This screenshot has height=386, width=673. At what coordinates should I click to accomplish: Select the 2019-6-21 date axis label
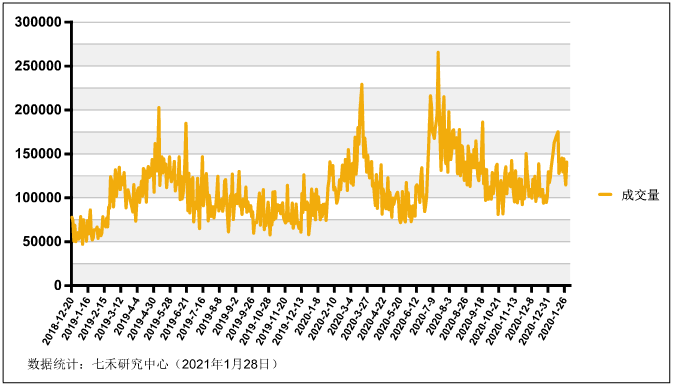pyautogui.click(x=175, y=318)
